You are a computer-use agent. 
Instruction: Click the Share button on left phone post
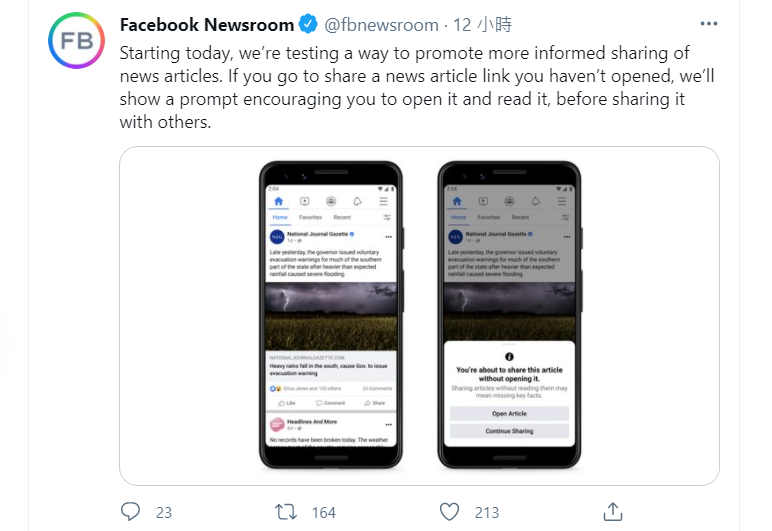click(375, 403)
